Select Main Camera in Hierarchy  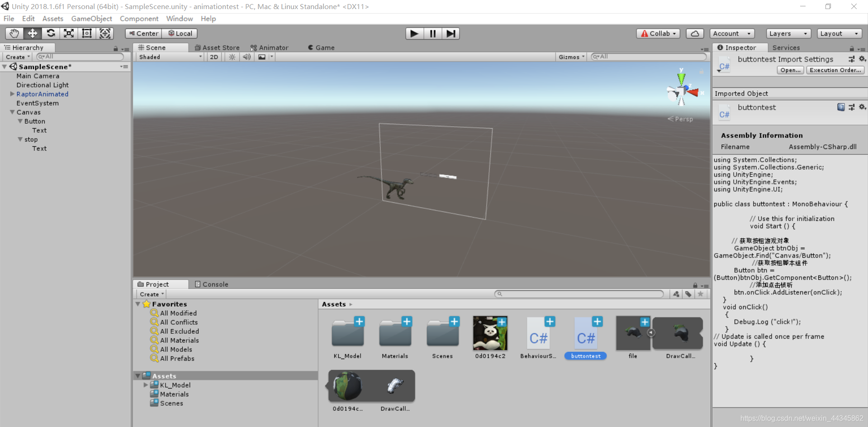38,76
